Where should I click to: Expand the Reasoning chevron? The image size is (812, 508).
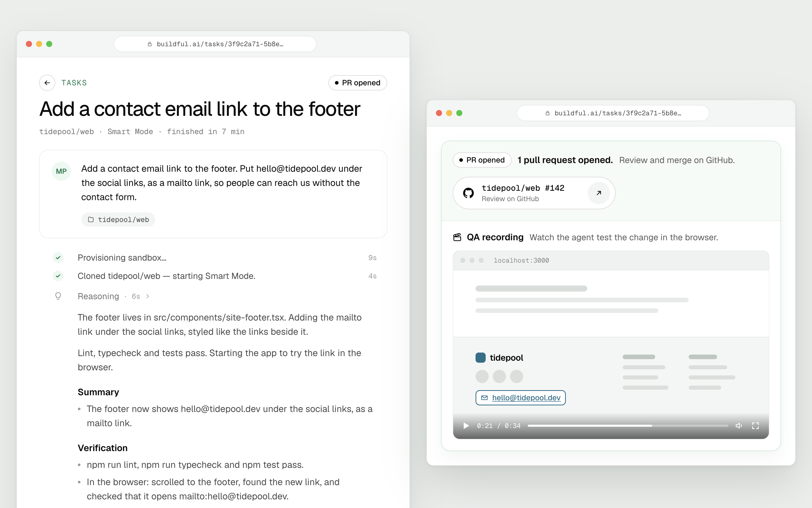[148, 296]
